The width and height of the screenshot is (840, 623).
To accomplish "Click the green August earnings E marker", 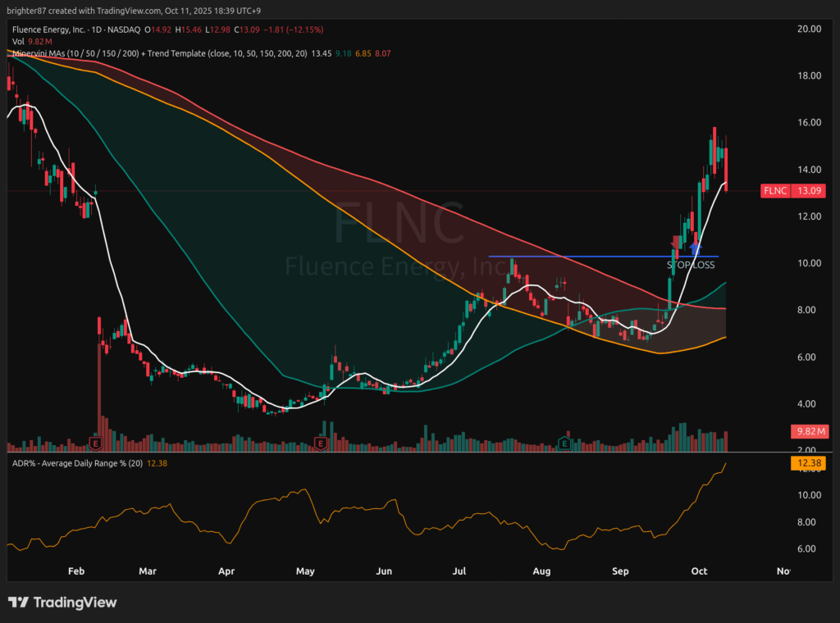I will coord(564,443).
